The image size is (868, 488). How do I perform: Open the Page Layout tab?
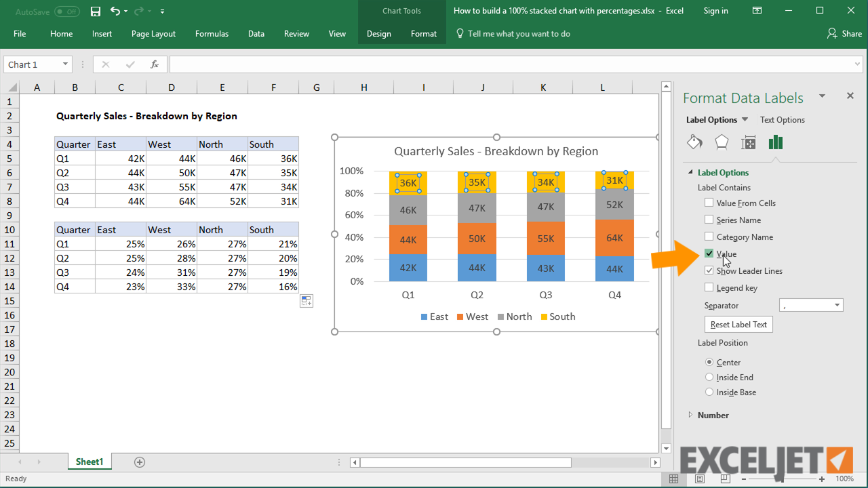pyautogui.click(x=153, y=34)
